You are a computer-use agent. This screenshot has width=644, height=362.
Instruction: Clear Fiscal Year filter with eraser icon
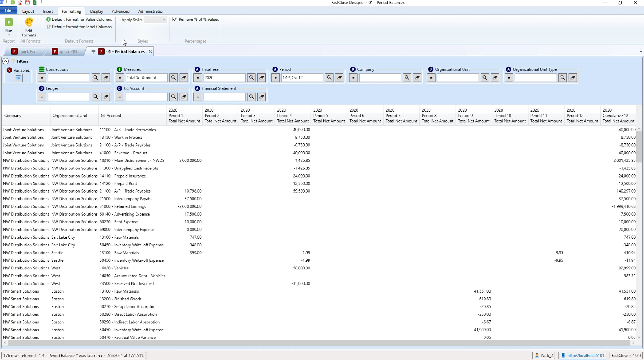[261, 78]
